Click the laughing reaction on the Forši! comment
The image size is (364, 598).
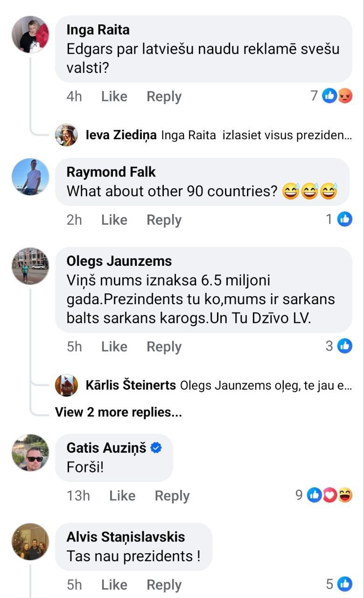coord(345,495)
